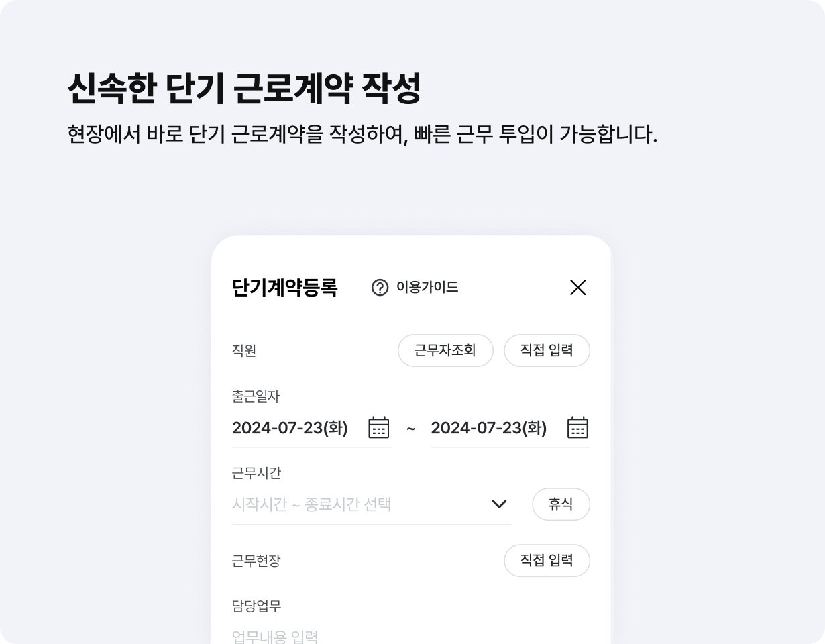Click the question mark help icon
The image size is (825, 644).
tap(380, 288)
